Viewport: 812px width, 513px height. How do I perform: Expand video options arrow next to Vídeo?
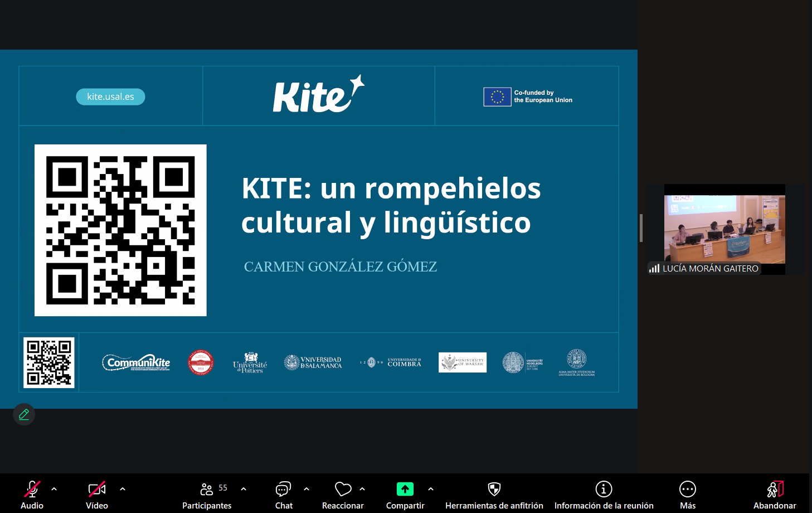pos(123,489)
